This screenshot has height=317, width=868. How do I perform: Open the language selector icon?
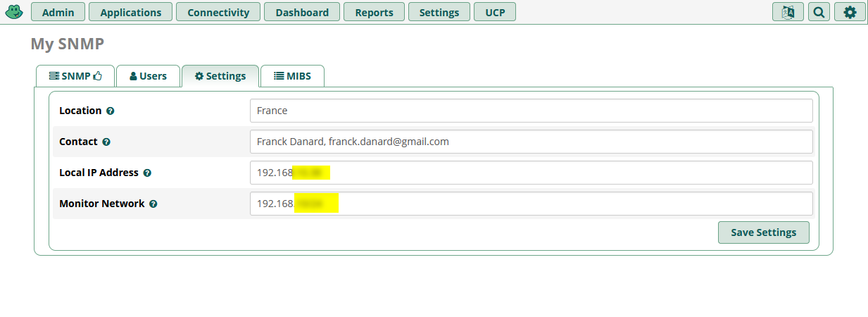tap(788, 12)
